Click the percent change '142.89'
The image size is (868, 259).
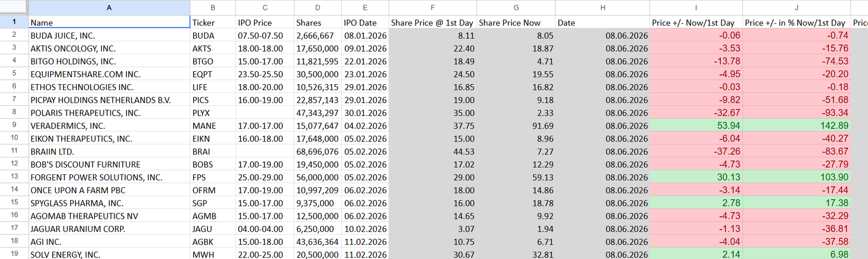click(x=796, y=125)
